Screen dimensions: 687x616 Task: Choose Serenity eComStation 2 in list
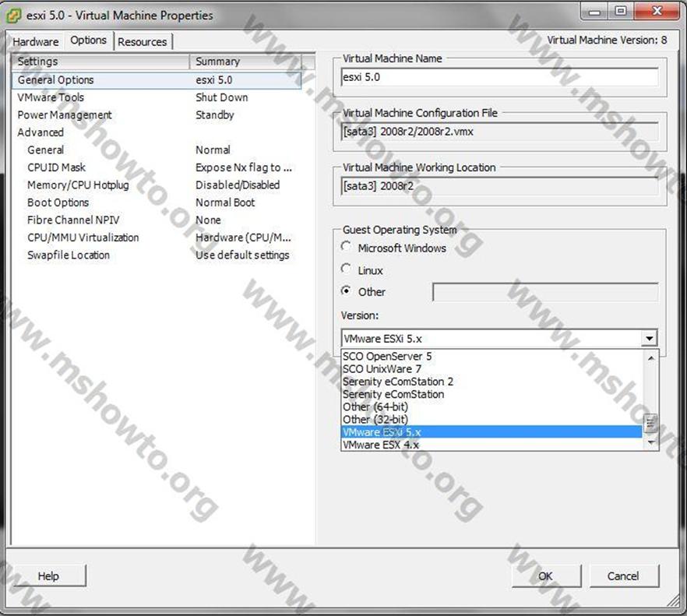[x=491, y=382]
